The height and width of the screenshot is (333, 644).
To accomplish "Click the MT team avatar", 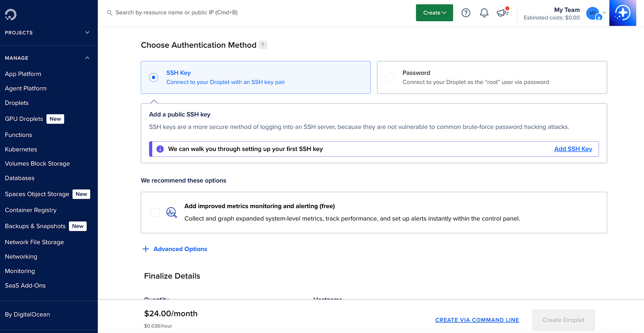I will click(593, 13).
